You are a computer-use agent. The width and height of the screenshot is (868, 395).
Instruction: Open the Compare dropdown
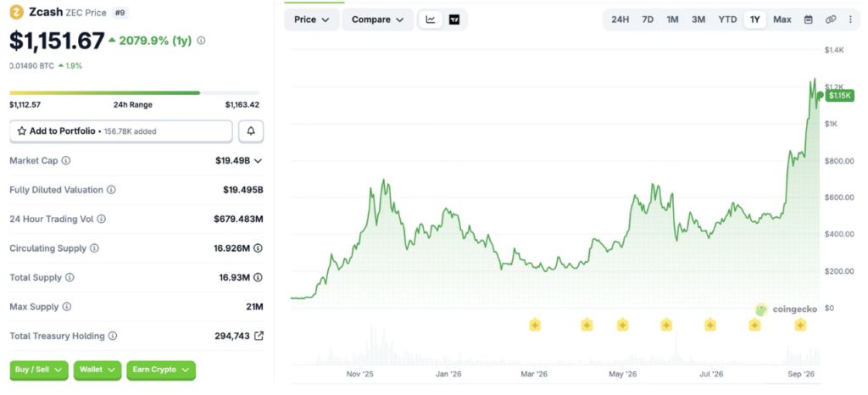(378, 19)
